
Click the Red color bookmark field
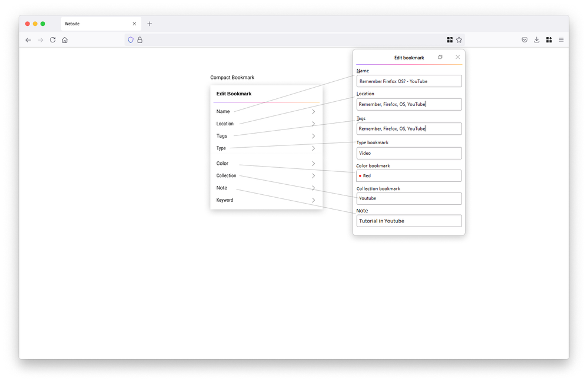click(x=408, y=176)
